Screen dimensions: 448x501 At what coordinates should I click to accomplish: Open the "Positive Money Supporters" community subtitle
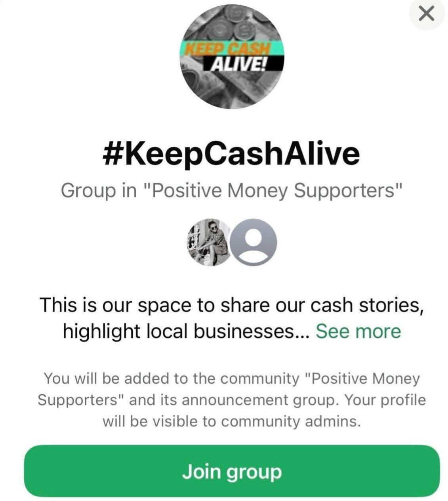click(232, 191)
